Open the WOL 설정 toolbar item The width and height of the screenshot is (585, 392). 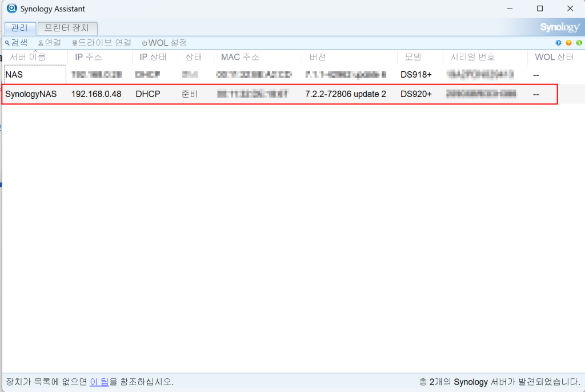tap(165, 43)
